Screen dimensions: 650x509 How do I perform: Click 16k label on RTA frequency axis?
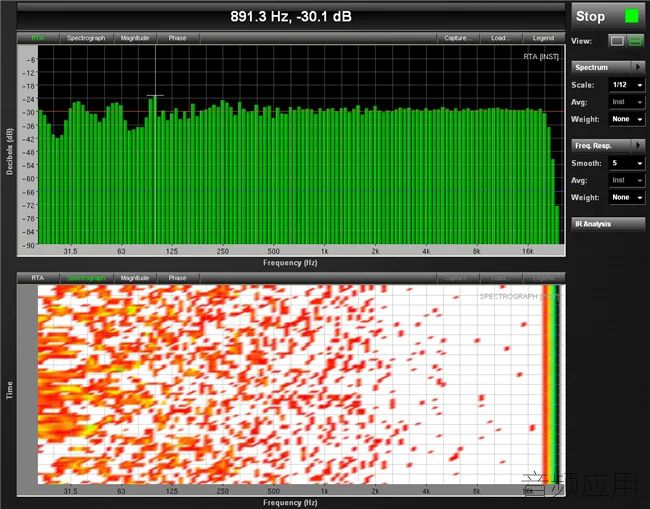528,251
